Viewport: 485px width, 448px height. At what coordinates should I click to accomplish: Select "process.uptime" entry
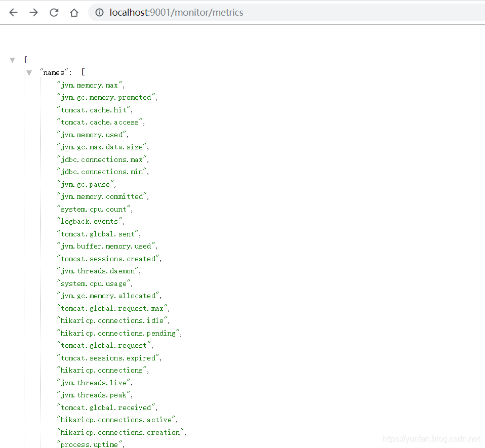pos(90,444)
